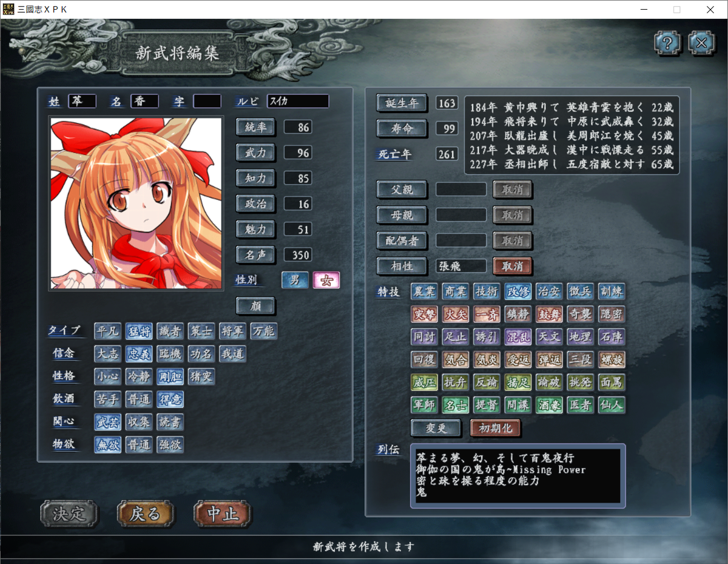
Task: Edit the ルビ reading field
Action: (298, 101)
